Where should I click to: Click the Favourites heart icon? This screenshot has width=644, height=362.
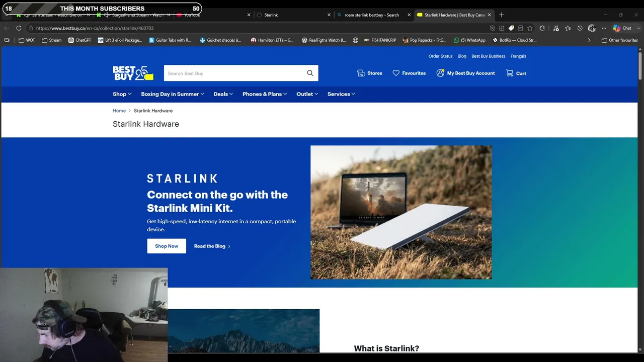tap(396, 73)
